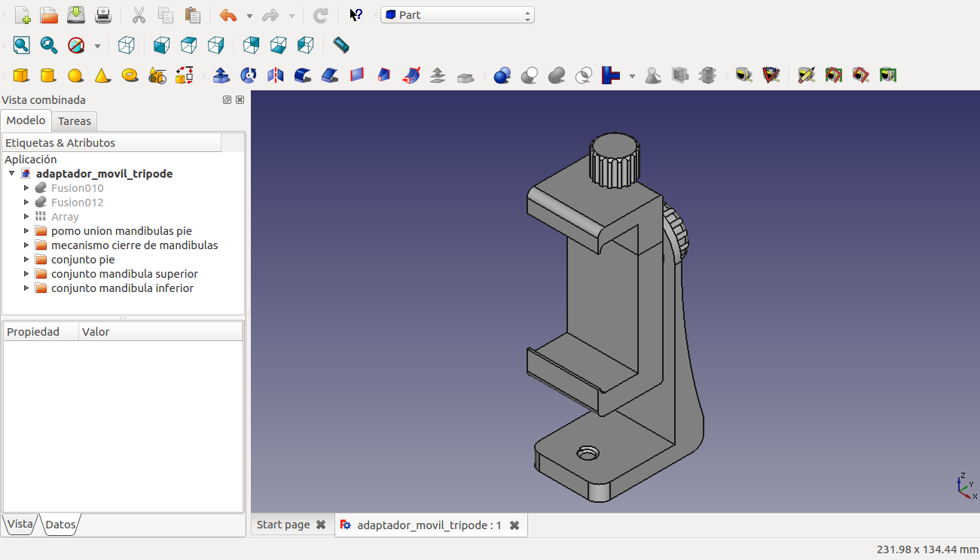Select the Extrude tool
Image resolution: width=980 pixels, height=560 pixels.
click(221, 75)
